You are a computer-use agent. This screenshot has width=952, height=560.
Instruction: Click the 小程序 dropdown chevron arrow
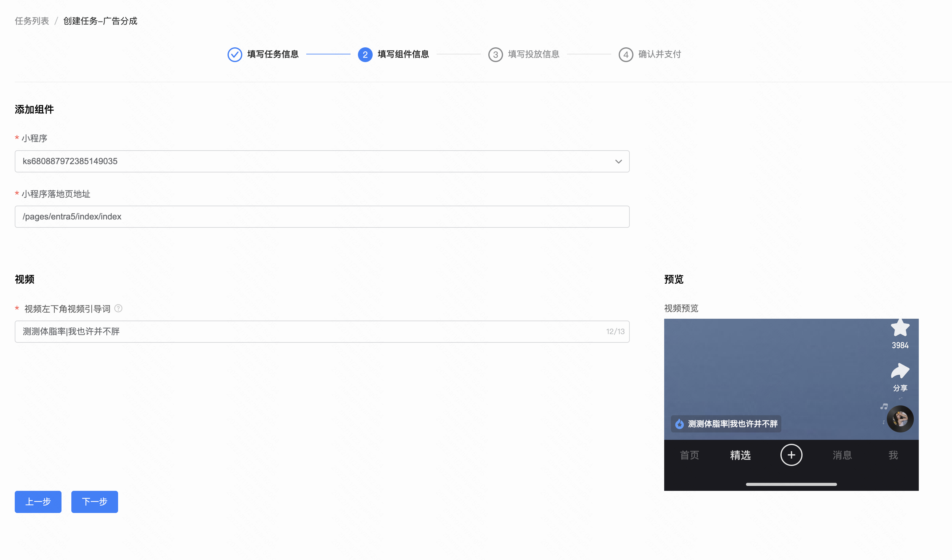pyautogui.click(x=618, y=161)
